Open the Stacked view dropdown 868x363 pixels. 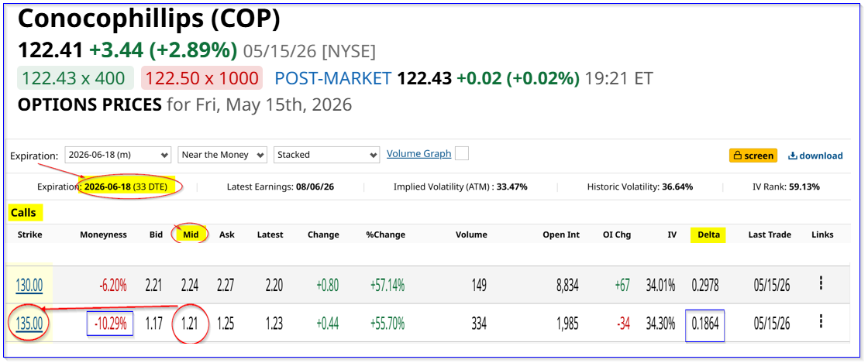coord(326,155)
